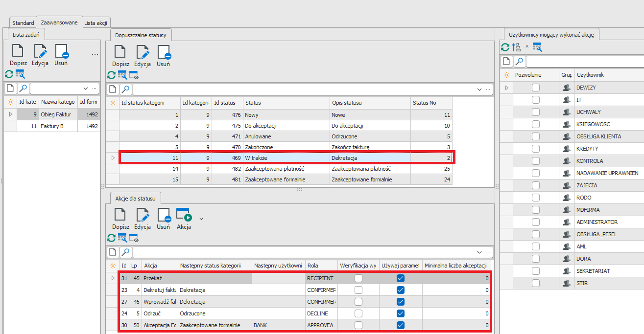
Task: Open the Lista akcji tab
Action: (96, 23)
